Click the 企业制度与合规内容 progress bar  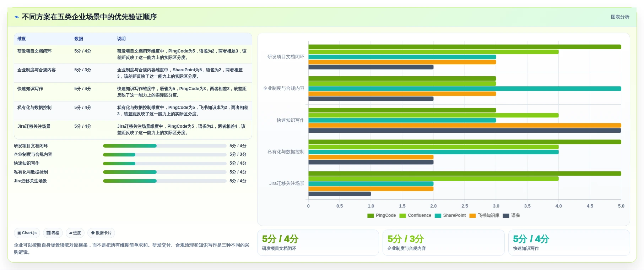click(165, 155)
